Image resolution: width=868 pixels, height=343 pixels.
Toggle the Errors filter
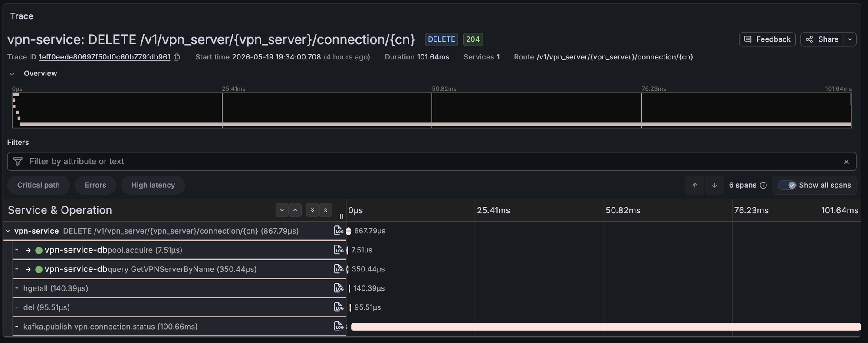(x=95, y=185)
